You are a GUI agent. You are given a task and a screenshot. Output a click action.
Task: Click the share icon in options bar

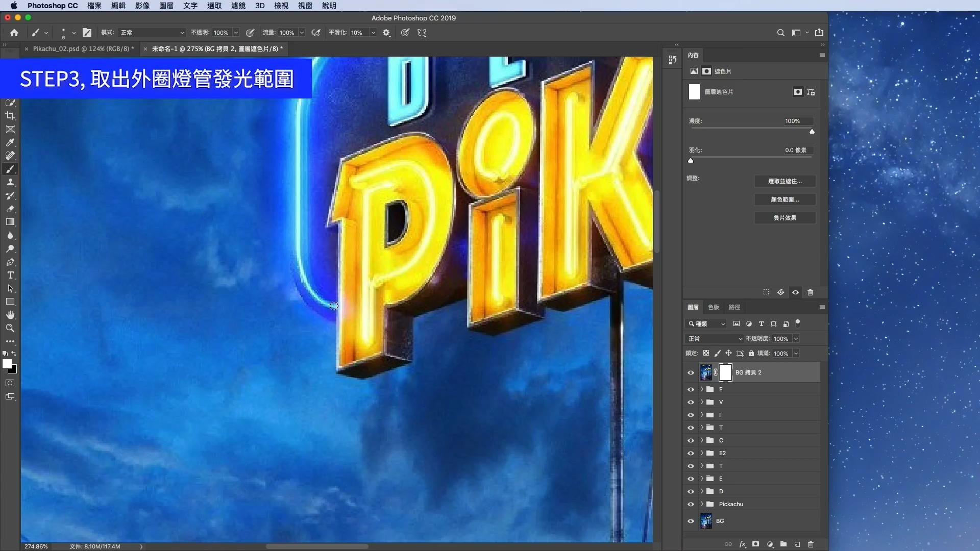point(819,32)
